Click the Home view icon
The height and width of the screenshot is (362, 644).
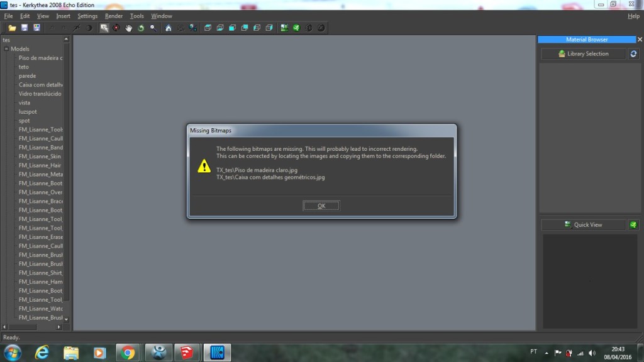[169, 28]
